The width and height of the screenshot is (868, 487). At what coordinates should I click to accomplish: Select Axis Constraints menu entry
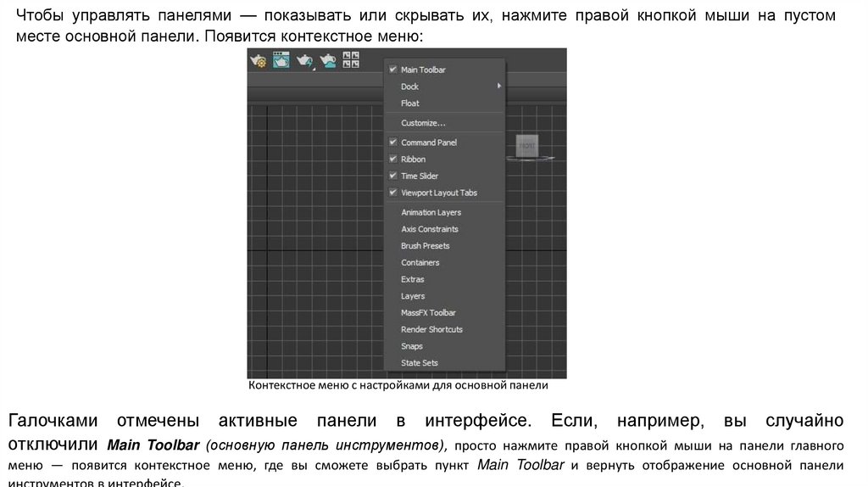tap(444, 229)
